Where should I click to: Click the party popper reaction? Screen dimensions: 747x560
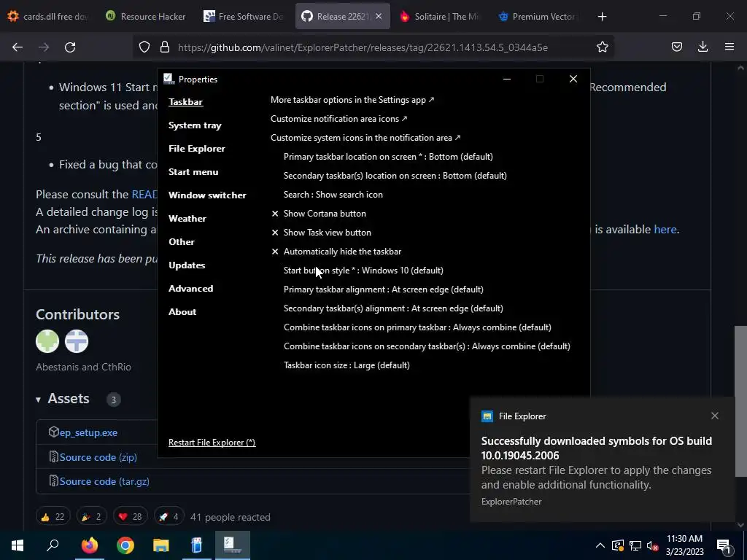(91, 517)
